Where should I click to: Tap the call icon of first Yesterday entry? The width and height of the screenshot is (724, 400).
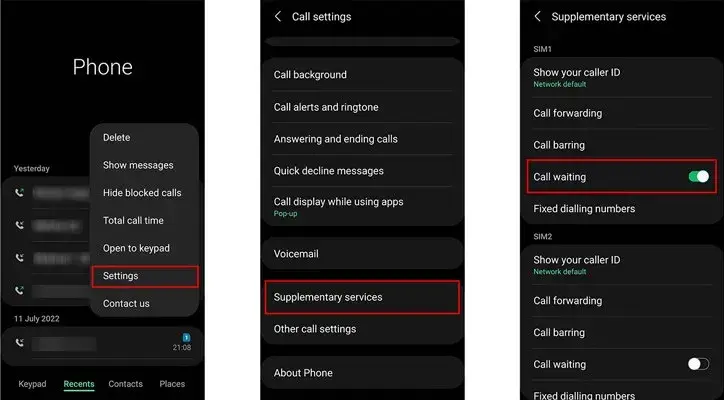[x=19, y=193]
